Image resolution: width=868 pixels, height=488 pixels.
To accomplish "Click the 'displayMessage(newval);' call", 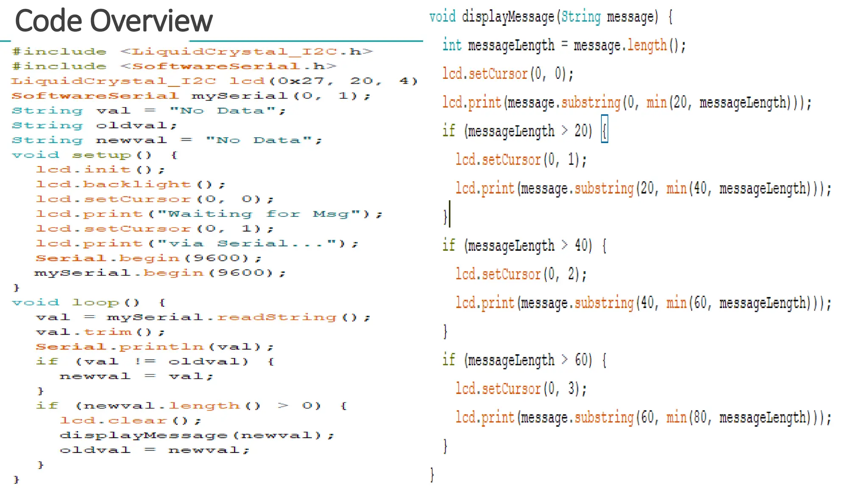I will [x=197, y=435].
